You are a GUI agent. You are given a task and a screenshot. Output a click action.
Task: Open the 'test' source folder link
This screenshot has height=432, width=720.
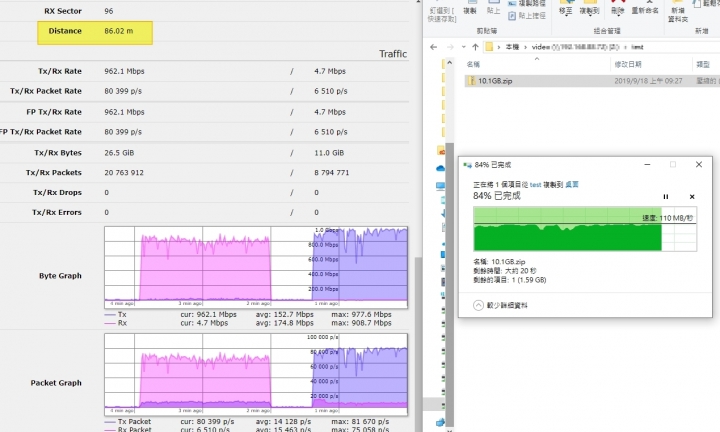pyautogui.click(x=535, y=185)
